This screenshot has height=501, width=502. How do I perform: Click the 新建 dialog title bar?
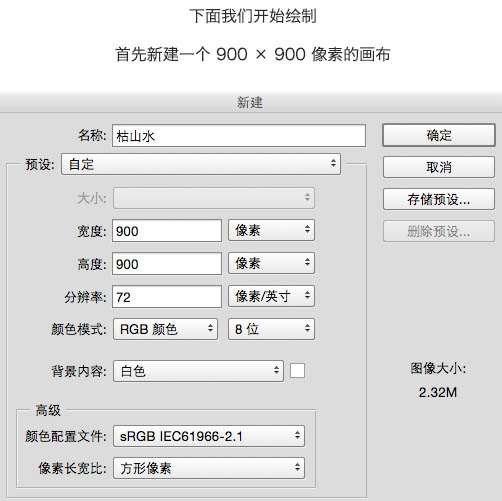coord(251,102)
